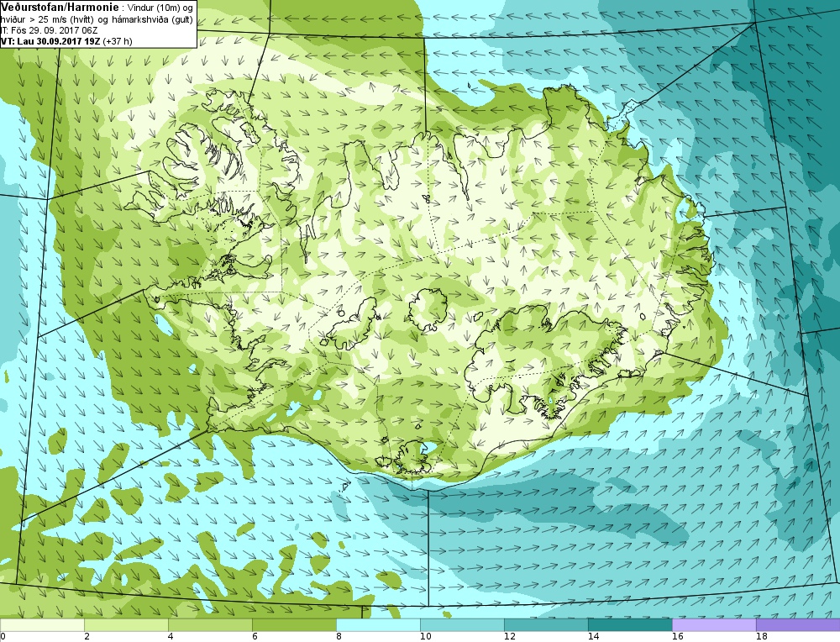Viewport: 840px width, 642px height.
Task: Click the "Veðurstofan/Harmonie" title text
Action: tap(60, 8)
